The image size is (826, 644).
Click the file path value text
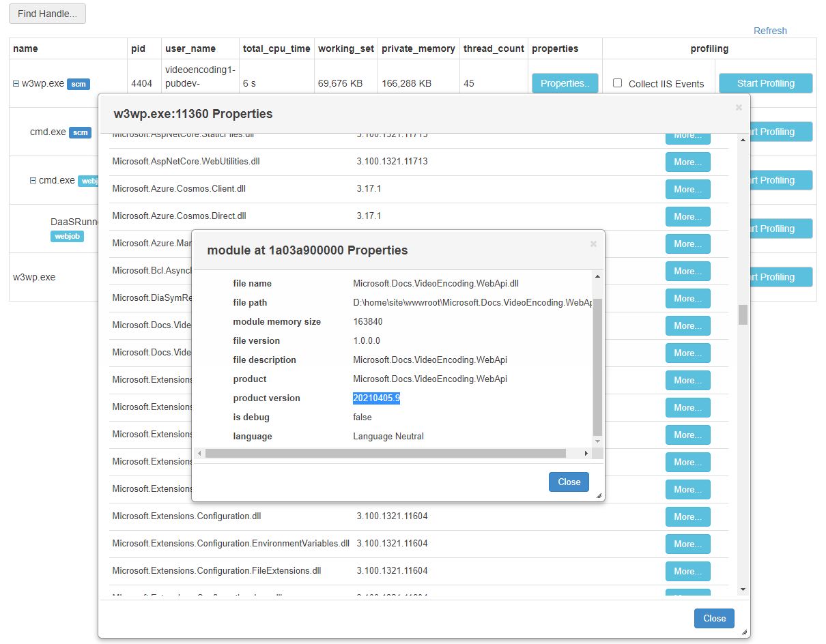[472, 302]
